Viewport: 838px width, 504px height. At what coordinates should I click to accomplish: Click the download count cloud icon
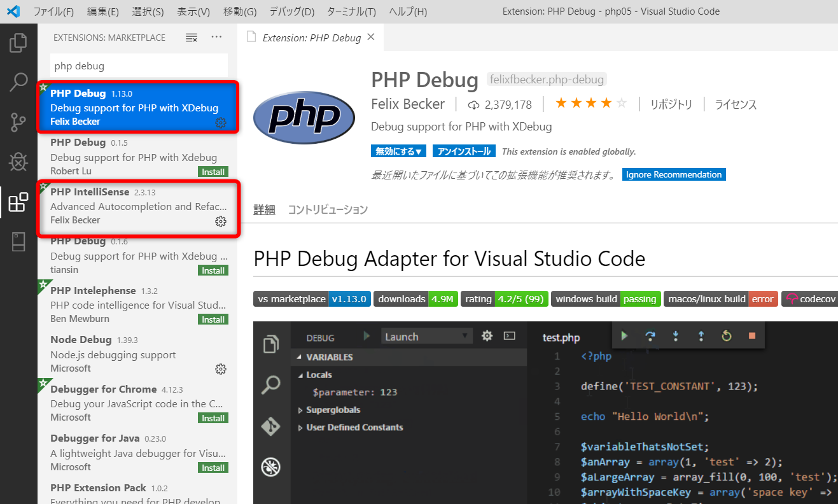[473, 104]
